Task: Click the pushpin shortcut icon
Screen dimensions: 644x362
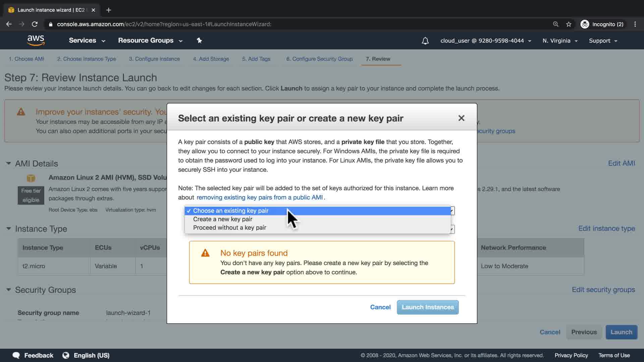Action: (199, 41)
